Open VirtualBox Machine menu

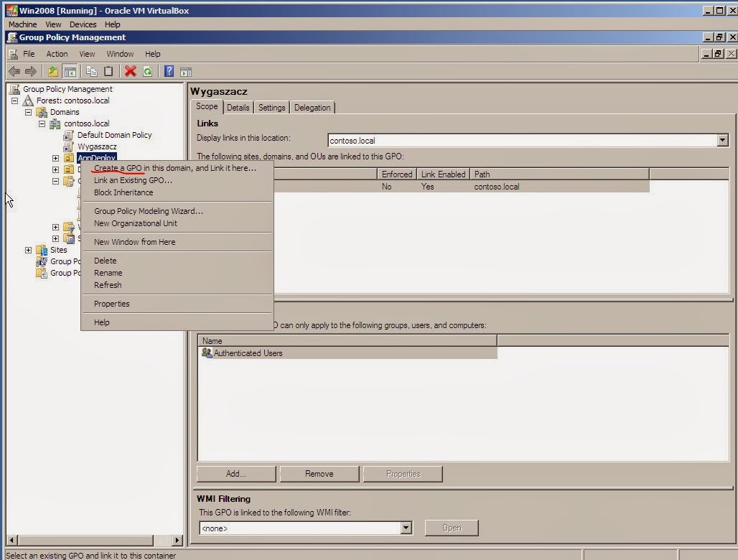(22, 24)
